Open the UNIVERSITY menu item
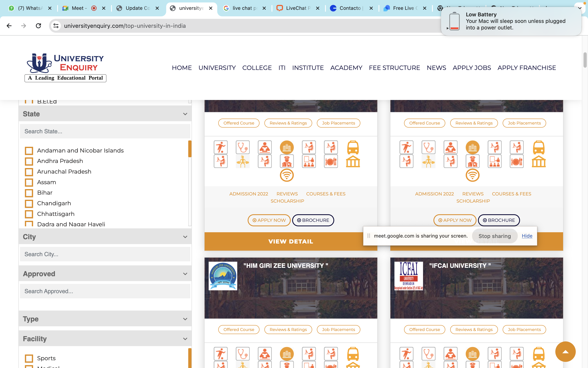Viewport: 588px width, 368px height. (217, 68)
